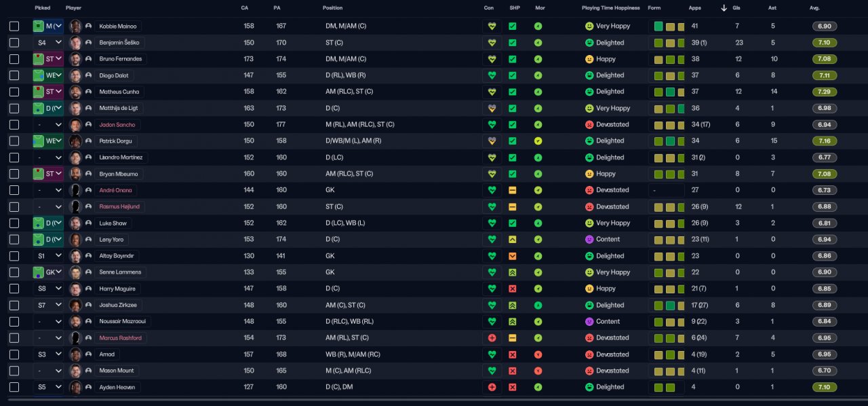Open the S1 picked dropdown for Bayındır
The image size is (868, 406).
point(48,256)
